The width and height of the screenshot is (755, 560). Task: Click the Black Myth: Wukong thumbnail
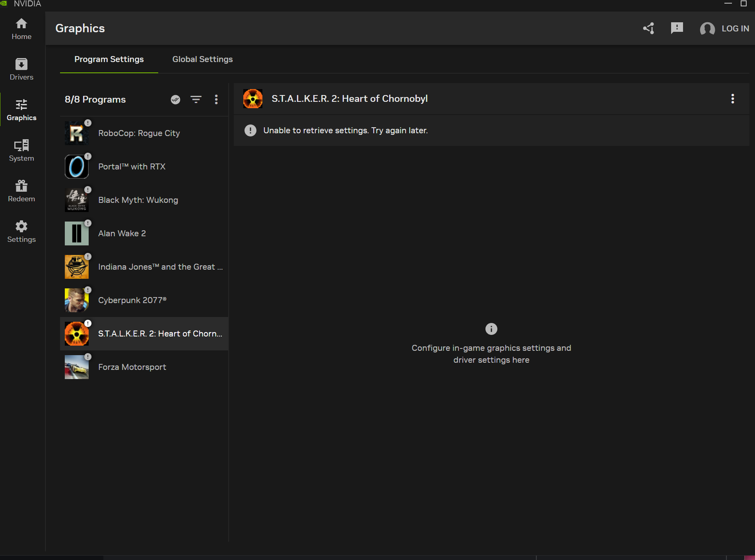click(x=77, y=200)
